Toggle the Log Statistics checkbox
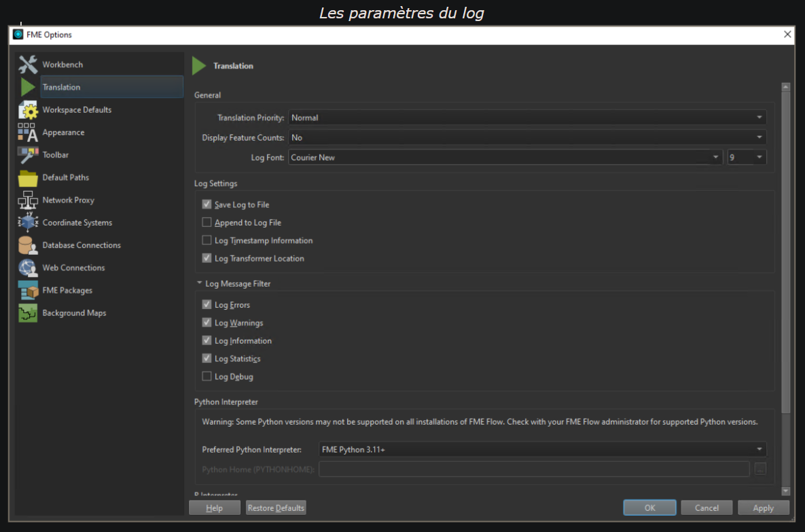The height and width of the screenshot is (532, 805). point(207,359)
